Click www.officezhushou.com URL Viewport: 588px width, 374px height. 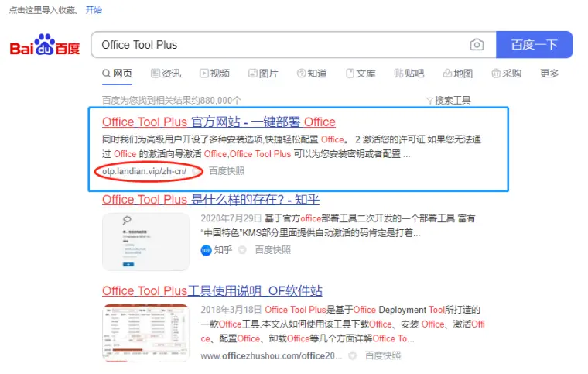272,355
